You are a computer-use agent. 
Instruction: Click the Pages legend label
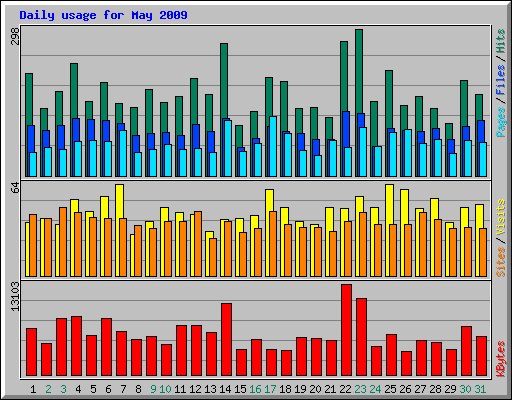501,122
